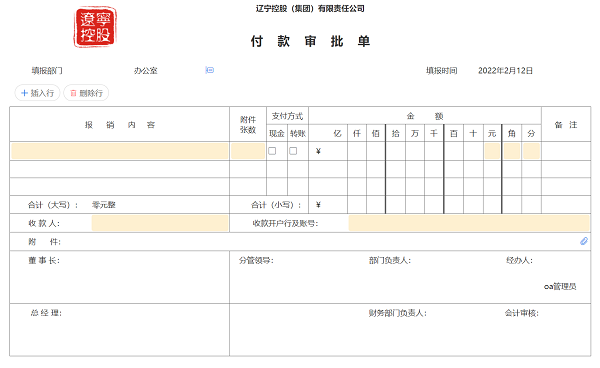Click the 元 amount input cell
This screenshot has height=368, width=600.
tap(492, 151)
